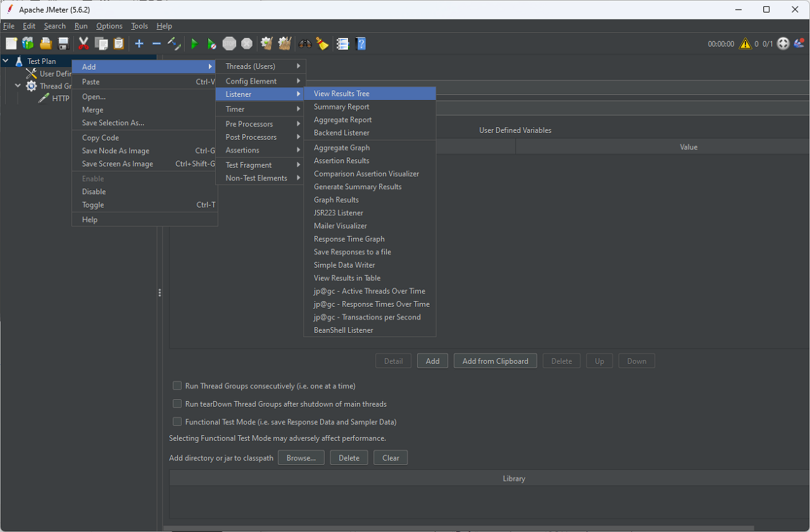Viewport: 810px width, 532px height.
Task: Click Disable in the context menu
Action: [145, 192]
